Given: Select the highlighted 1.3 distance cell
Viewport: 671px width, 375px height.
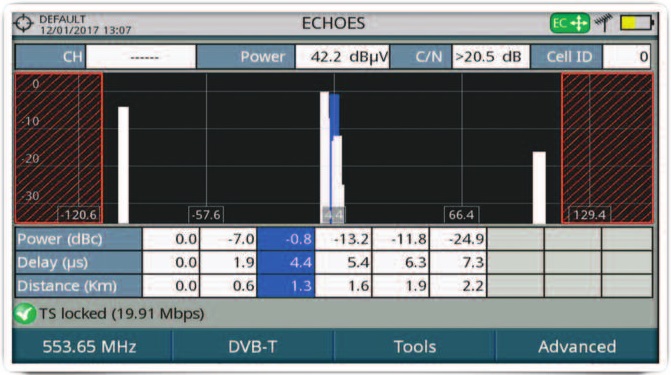Looking at the screenshot, I should click(x=286, y=286).
